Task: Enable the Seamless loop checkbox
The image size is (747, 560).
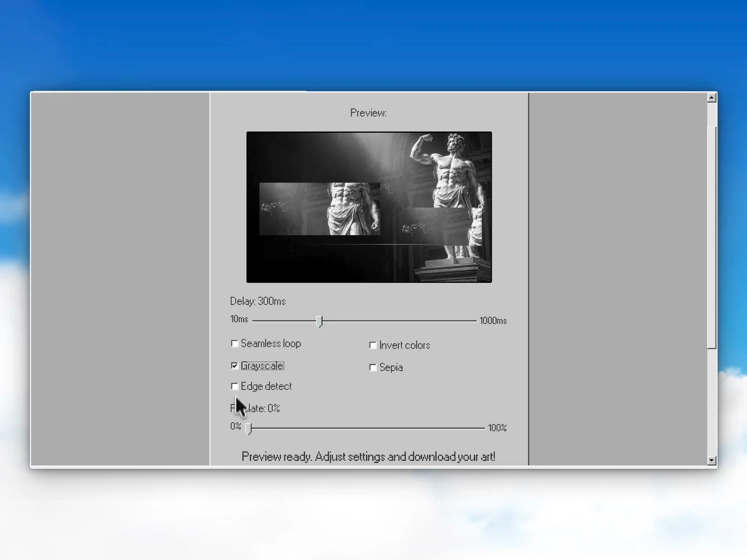Action: pos(234,343)
